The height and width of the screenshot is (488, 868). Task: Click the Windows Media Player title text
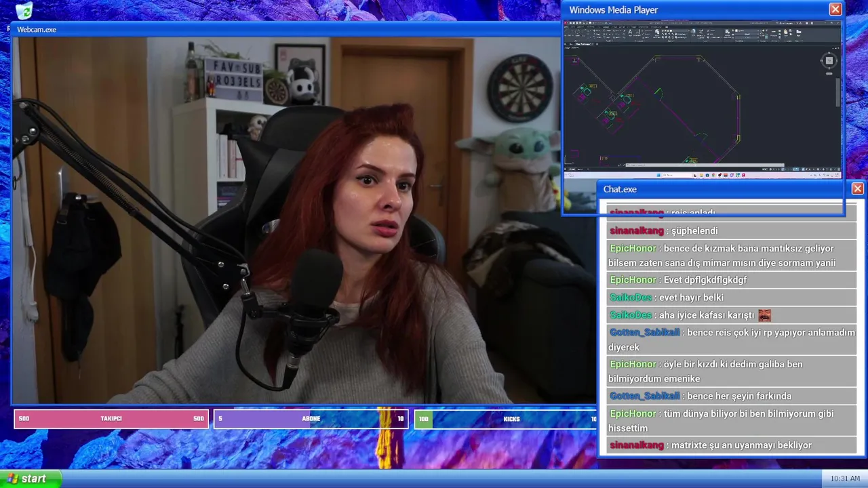[613, 9]
